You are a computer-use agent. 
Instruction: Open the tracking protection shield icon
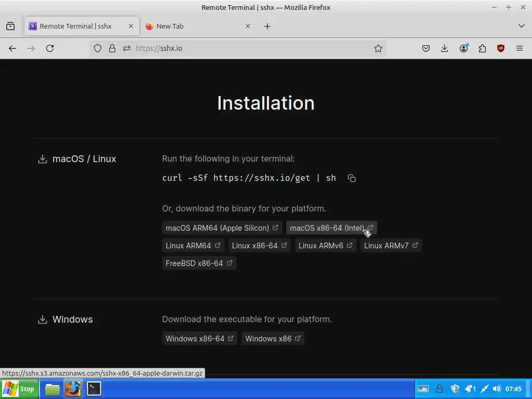tap(98, 48)
